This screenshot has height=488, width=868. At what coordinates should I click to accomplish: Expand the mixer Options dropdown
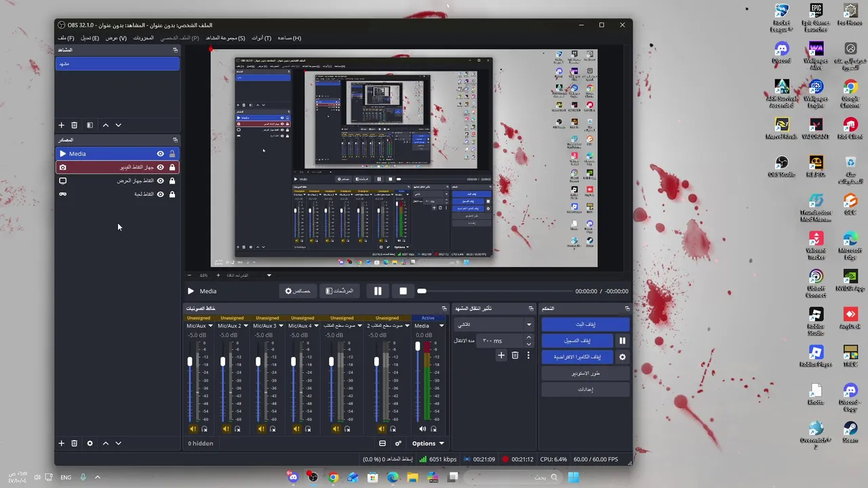pos(428,443)
